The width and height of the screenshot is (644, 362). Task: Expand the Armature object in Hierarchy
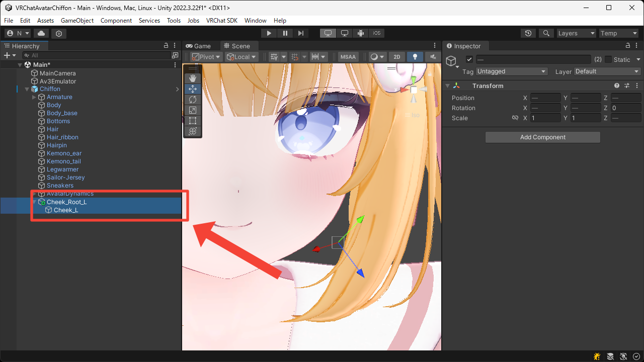pos(34,97)
